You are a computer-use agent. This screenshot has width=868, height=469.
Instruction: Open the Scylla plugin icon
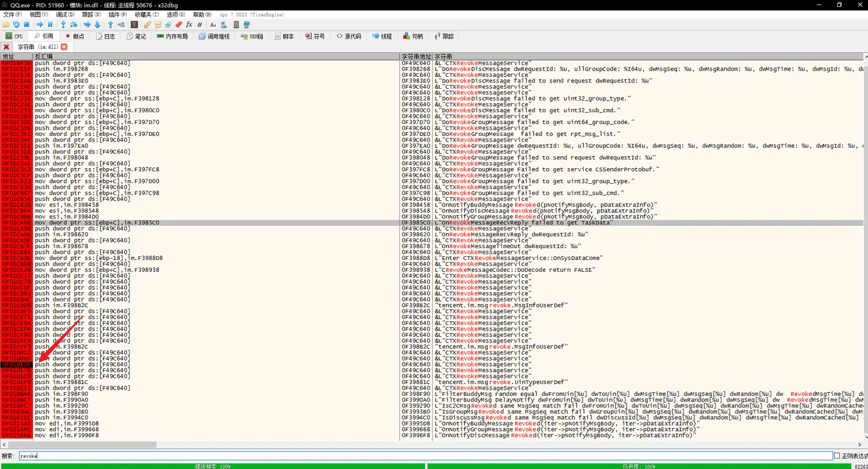(134, 25)
